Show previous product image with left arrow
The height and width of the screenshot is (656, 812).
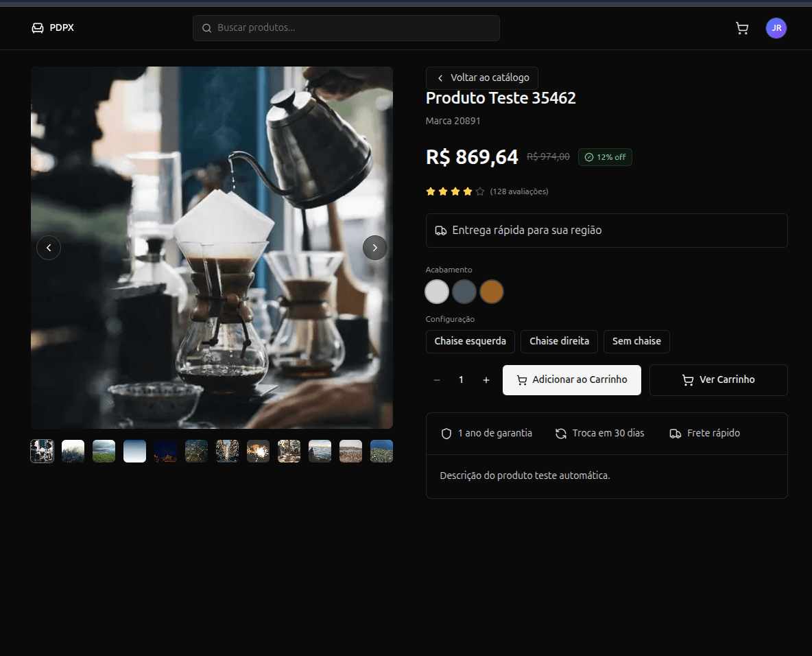pos(49,248)
